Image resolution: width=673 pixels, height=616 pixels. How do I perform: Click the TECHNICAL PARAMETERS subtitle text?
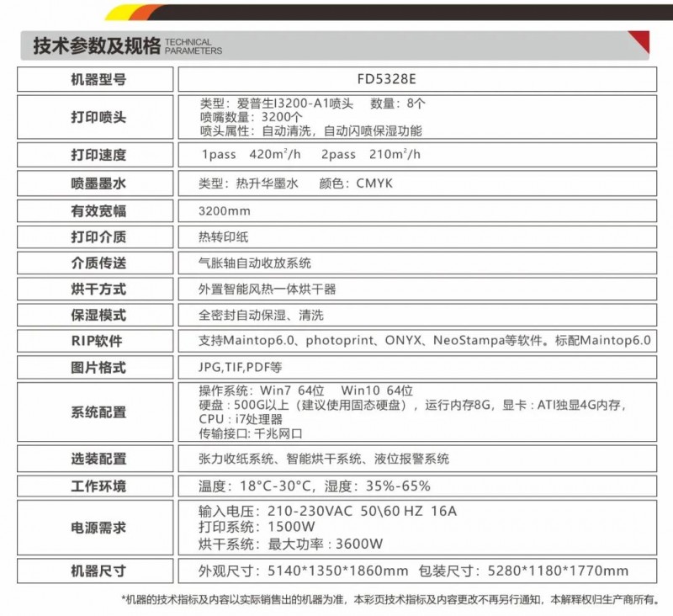point(194,46)
